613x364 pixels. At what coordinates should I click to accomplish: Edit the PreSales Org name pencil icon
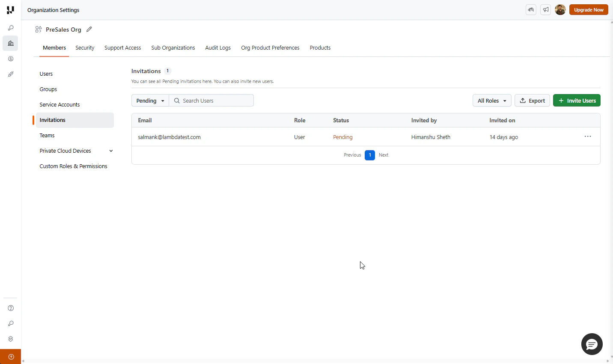point(89,30)
